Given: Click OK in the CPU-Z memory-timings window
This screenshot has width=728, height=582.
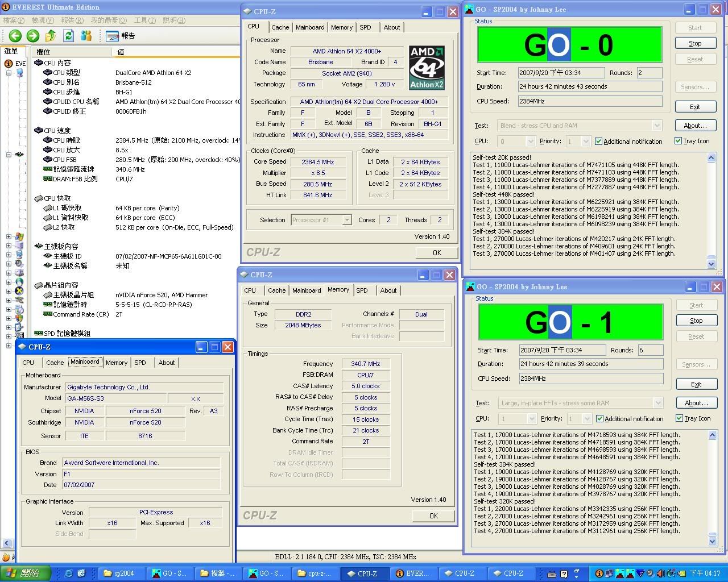Looking at the screenshot, I should click(x=433, y=516).
